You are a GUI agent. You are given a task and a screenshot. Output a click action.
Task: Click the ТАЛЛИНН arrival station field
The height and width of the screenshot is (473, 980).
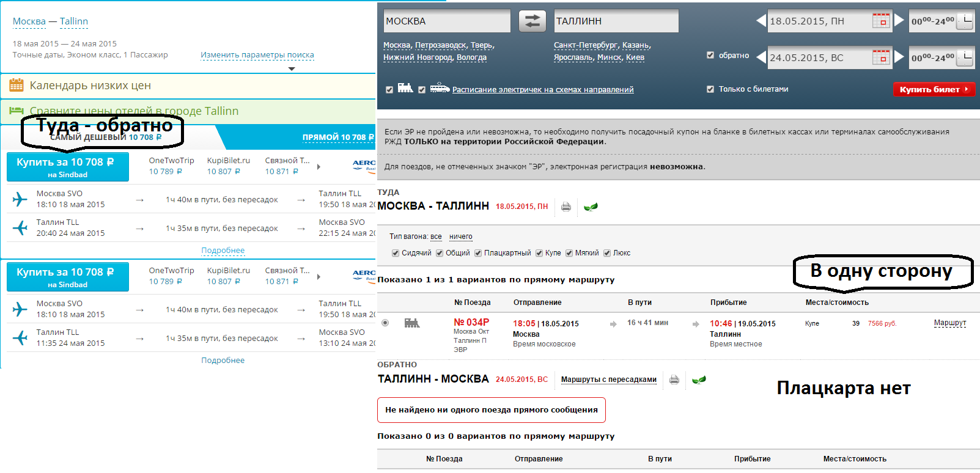(x=616, y=21)
